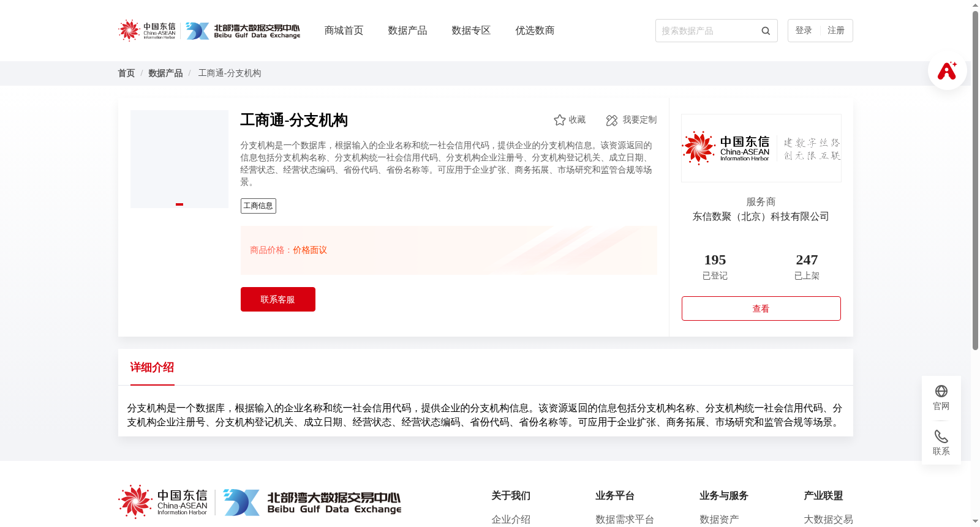Click footer heading 关于我们

(x=511, y=496)
